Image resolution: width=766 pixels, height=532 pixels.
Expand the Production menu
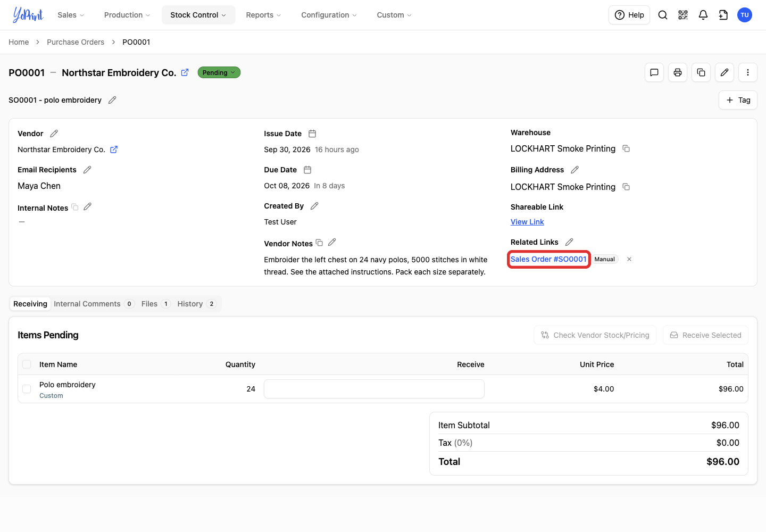(x=127, y=15)
